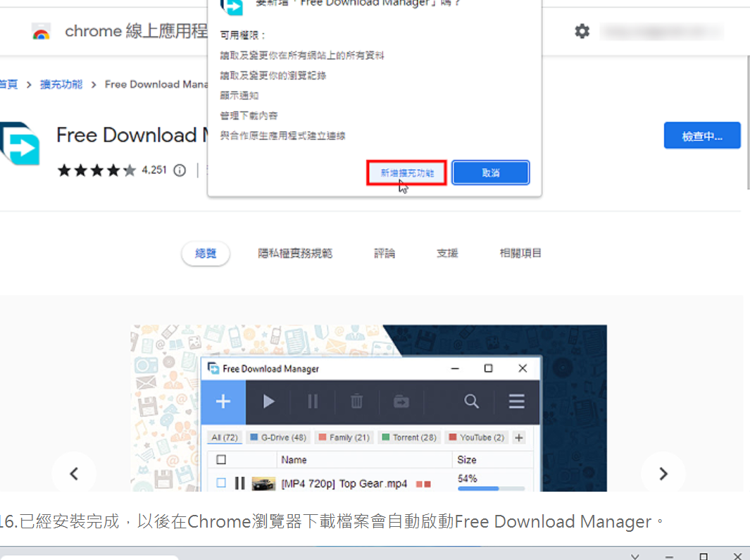Screen dimensions: 750x560
Task: Click the trash delete icon in FDM preview toolbar
Action: 357,401
